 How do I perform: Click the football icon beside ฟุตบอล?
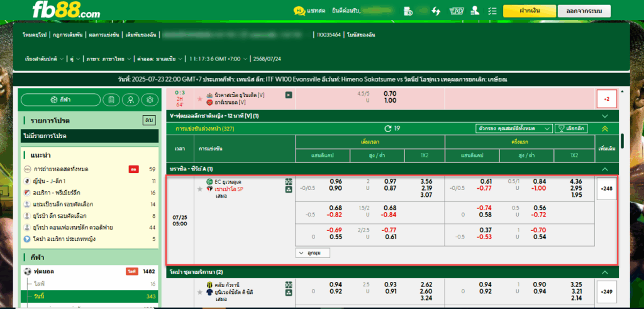click(x=28, y=271)
